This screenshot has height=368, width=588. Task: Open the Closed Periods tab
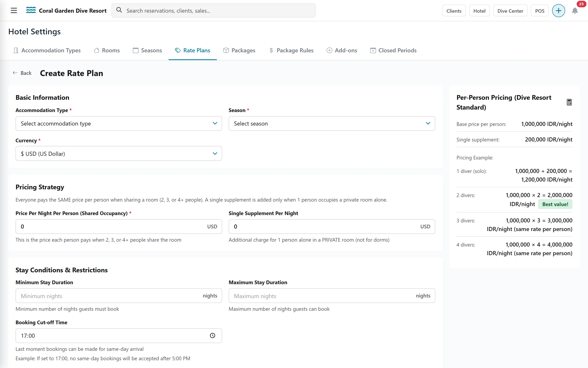click(393, 50)
